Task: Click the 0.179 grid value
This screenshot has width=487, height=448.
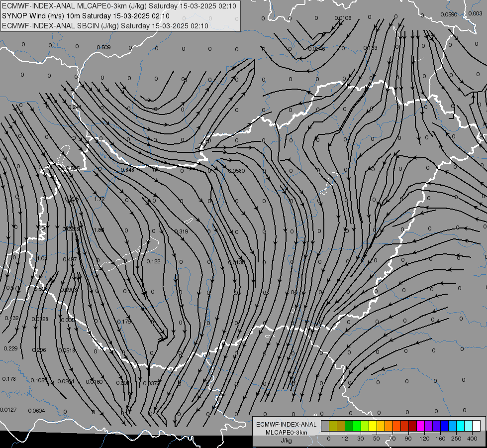Action: tap(124, 322)
